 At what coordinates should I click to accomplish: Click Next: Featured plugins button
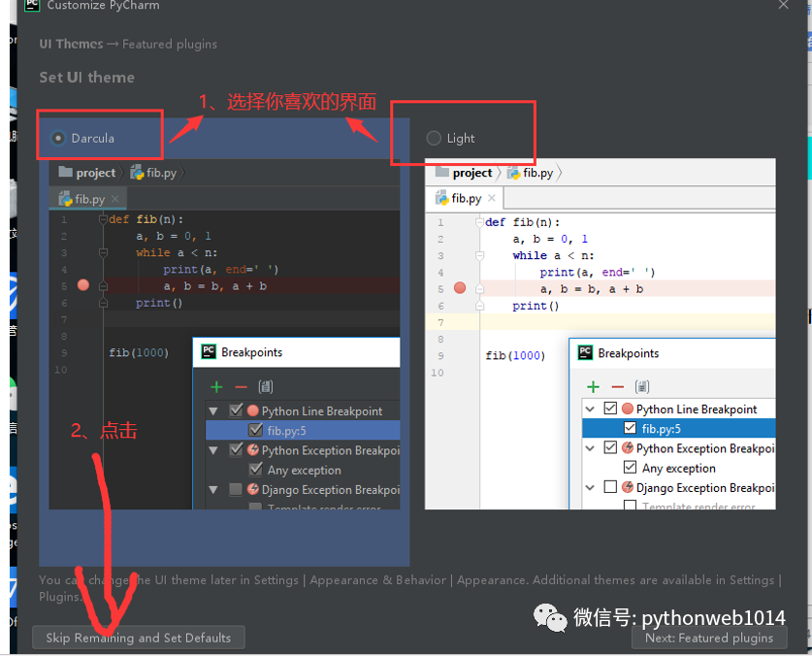coord(709,638)
